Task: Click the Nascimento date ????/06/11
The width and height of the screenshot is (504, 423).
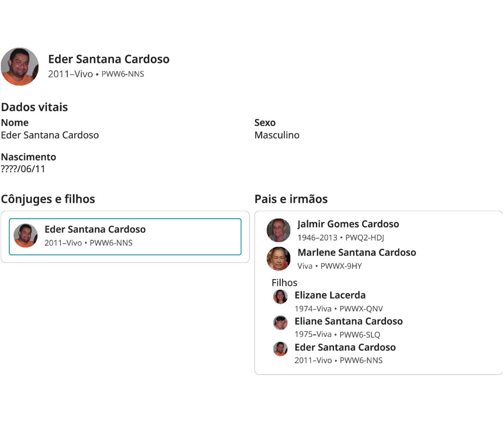Action: pyautogui.click(x=23, y=169)
